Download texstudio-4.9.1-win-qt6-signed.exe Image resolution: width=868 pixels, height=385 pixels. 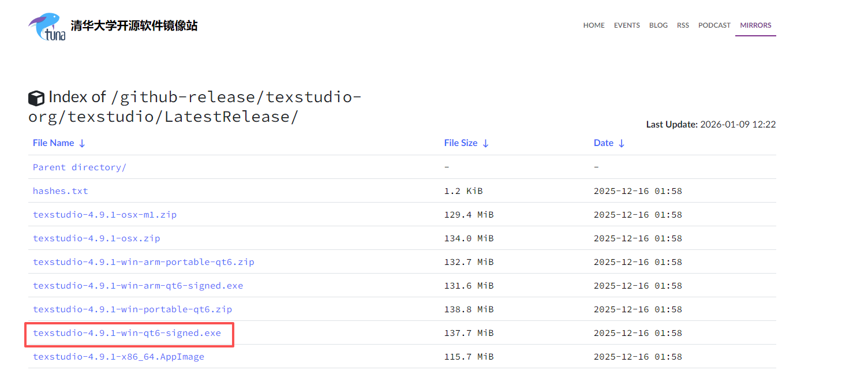(127, 333)
